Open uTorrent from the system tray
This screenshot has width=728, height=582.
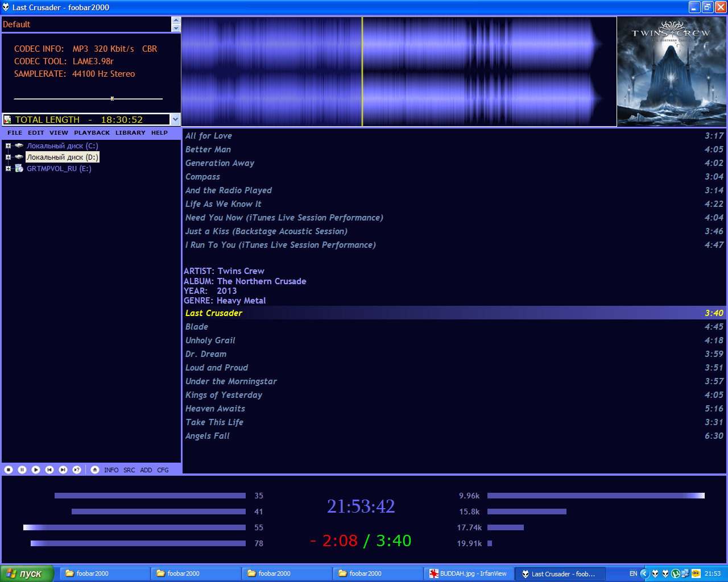[676, 573]
